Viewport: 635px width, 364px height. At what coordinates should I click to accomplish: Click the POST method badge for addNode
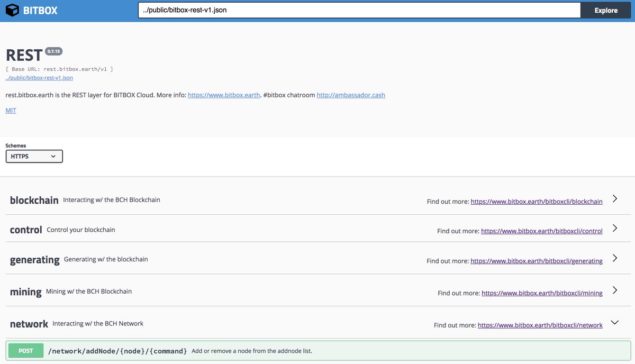[x=26, y=351]
